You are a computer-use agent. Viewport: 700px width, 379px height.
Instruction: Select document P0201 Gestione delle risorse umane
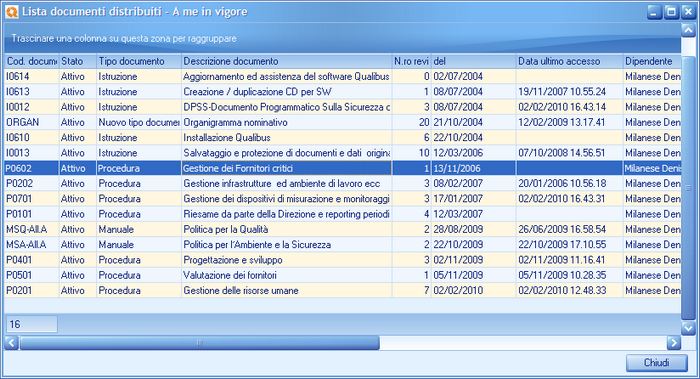pyautogui.click(x=342, y=291)
